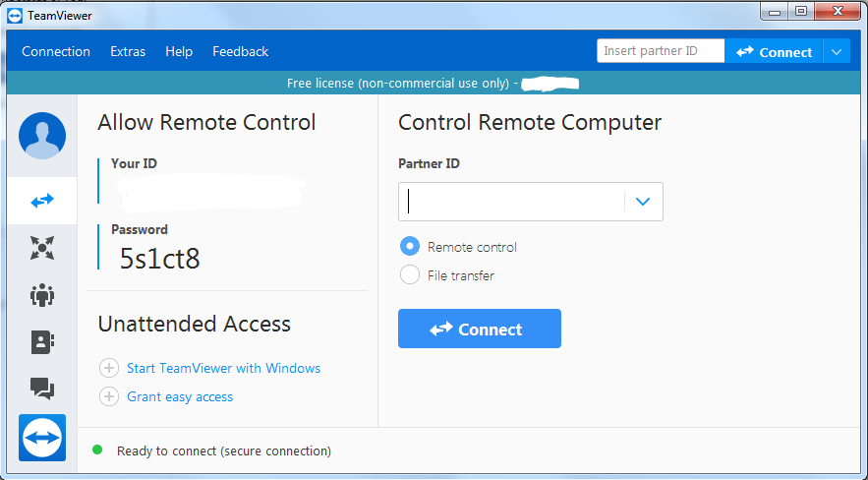868x480 pixels.
Task: Click Start TeamViewer with Windows link
Action: point(224,368)
